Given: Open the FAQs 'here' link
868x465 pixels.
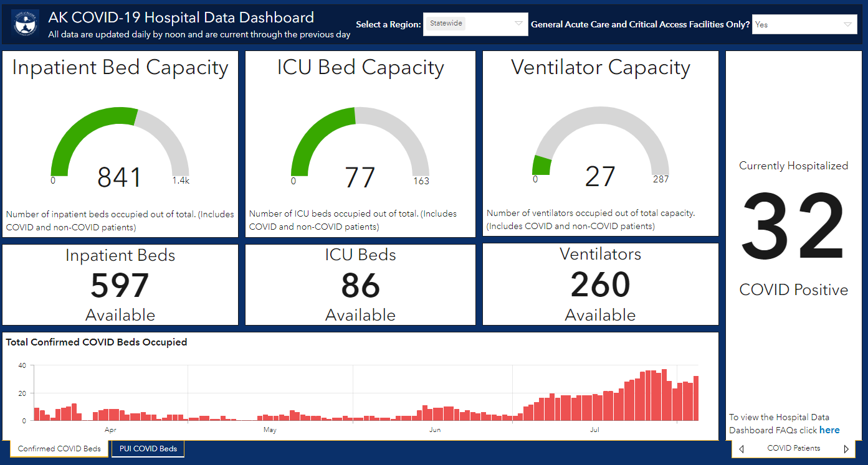Looking at the screenshot, I should (x=829, y=430).
